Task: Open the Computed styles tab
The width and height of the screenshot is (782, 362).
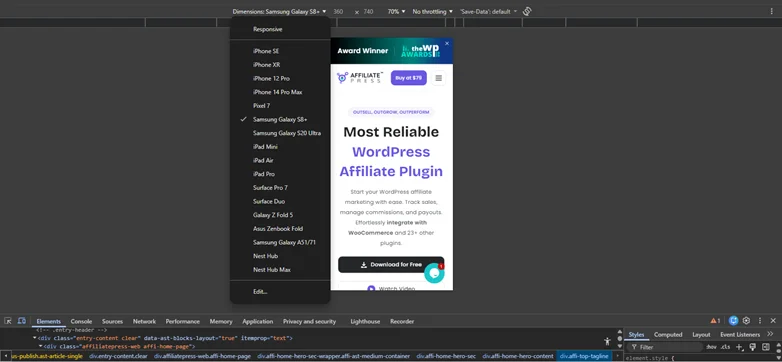Action: tap(668, 335)
